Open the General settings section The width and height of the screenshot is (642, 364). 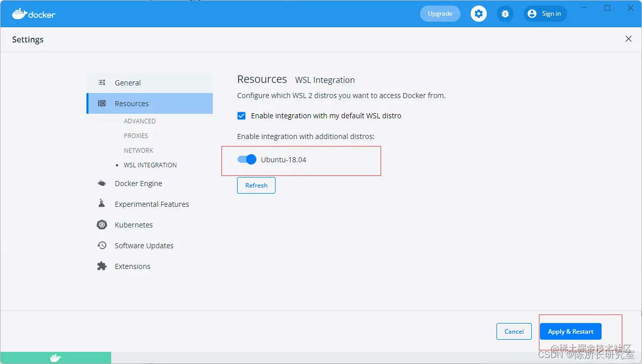point(128,82)
